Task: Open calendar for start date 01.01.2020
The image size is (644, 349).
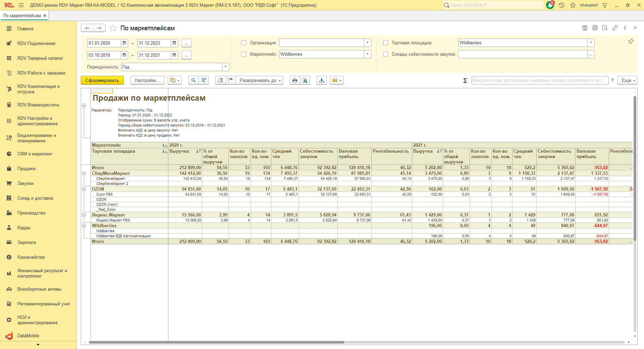Action: coord(124,43)
